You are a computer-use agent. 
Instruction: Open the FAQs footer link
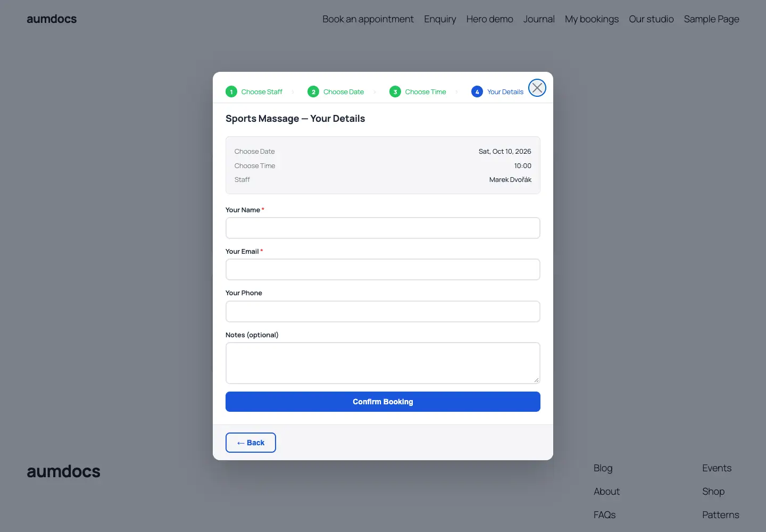pos(605,515)
